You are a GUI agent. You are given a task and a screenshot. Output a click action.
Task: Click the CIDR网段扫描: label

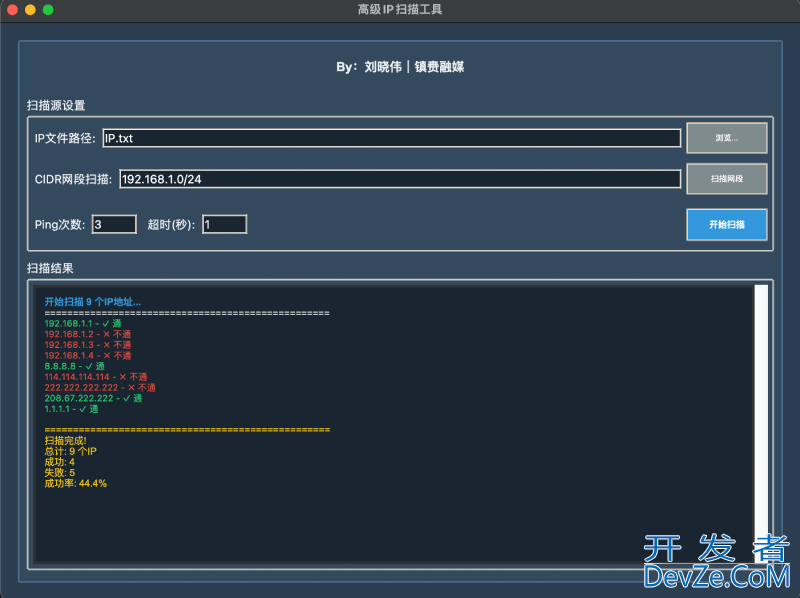pos(73,179)
